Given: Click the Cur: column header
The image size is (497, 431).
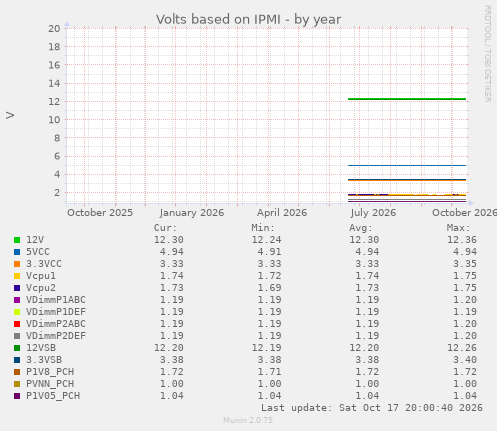Looking at the screenshot, I should tap(165, 228).
